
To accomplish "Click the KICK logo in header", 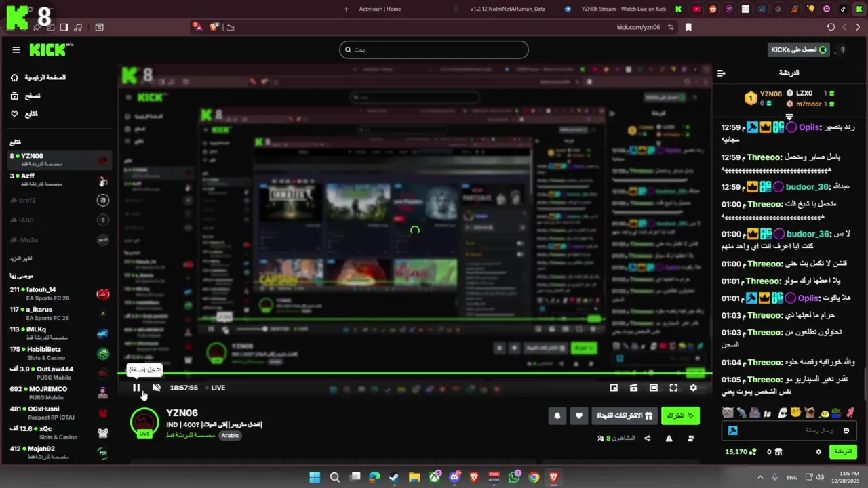I will (51, 49).
